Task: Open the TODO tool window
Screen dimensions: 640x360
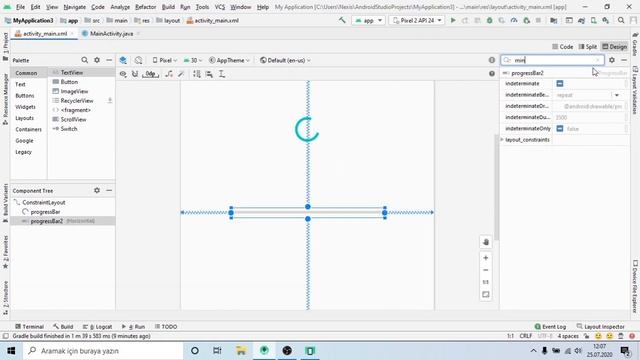Action: tap(166, 327)
